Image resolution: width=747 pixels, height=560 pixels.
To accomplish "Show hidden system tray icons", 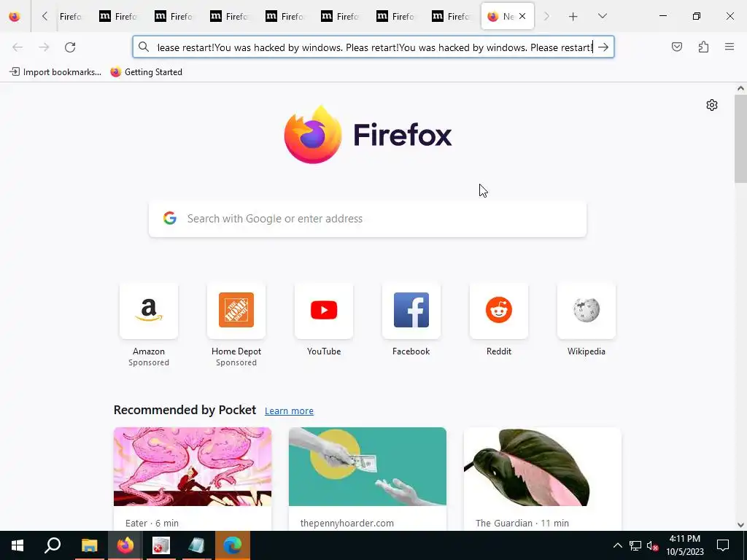I will [x=617, y=545].
